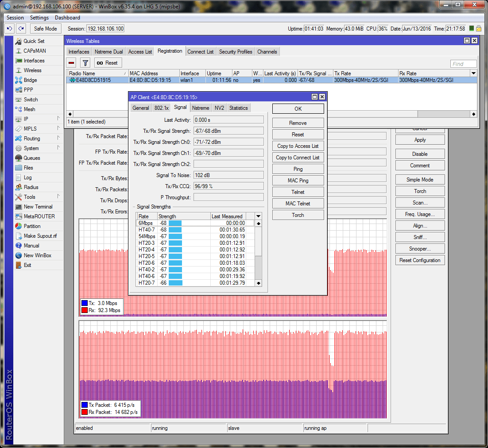The width and height of the screenshot is (488, 448).
Task: Click Copy to Access List button
Action: click(298, 146)
